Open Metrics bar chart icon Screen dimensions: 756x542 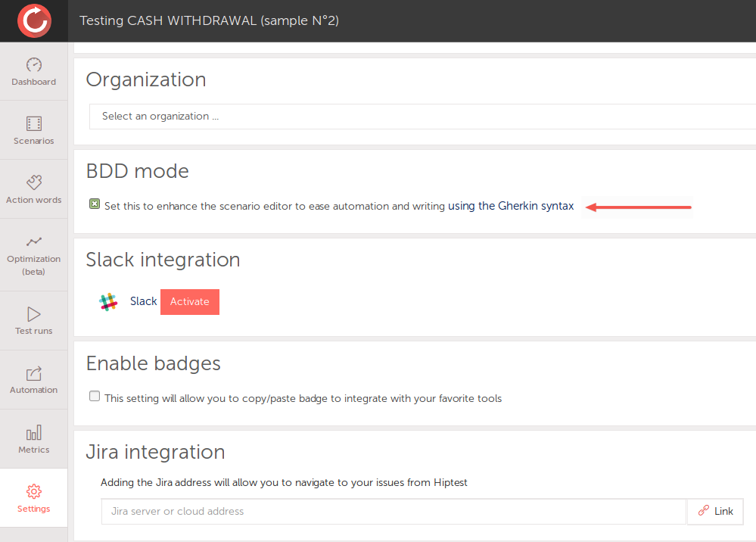coord(34,432)
